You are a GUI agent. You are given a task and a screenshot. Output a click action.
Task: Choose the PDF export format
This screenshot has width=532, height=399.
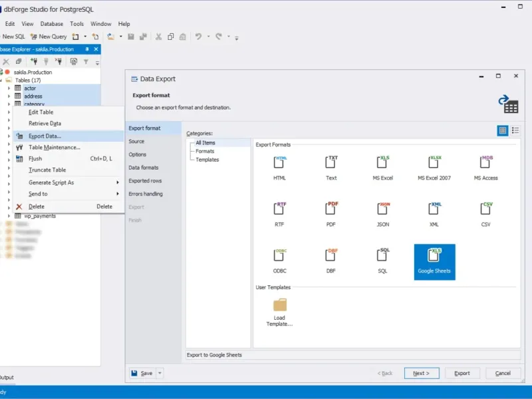[331, 214]
